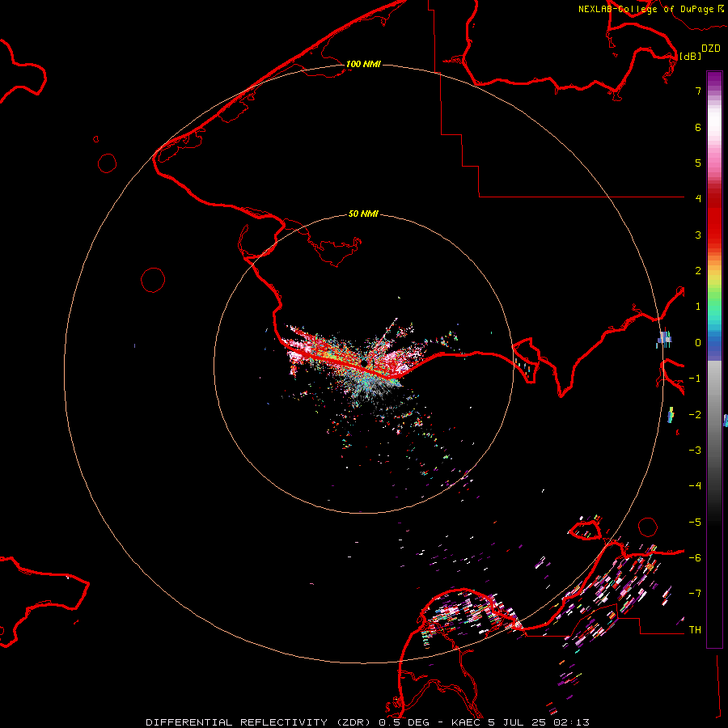Click the 100 NMI range ring label
Image resolution: width=728 pixels, height=728 pixels.
click(363, 64)
